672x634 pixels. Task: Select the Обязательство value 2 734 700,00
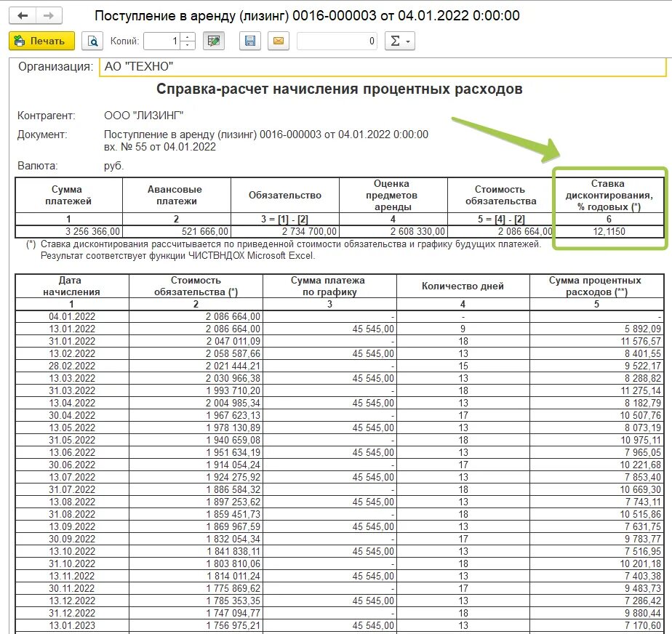285,232
